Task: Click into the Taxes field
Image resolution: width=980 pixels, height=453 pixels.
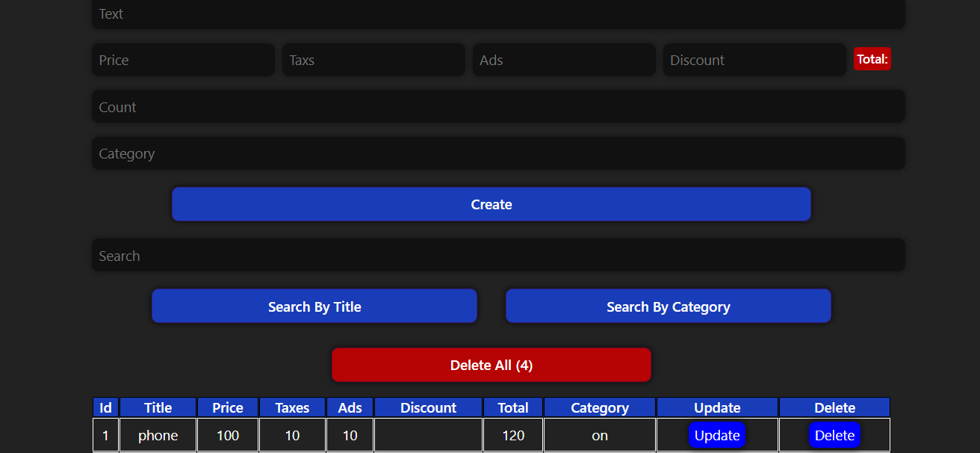Action: (373, 60)
